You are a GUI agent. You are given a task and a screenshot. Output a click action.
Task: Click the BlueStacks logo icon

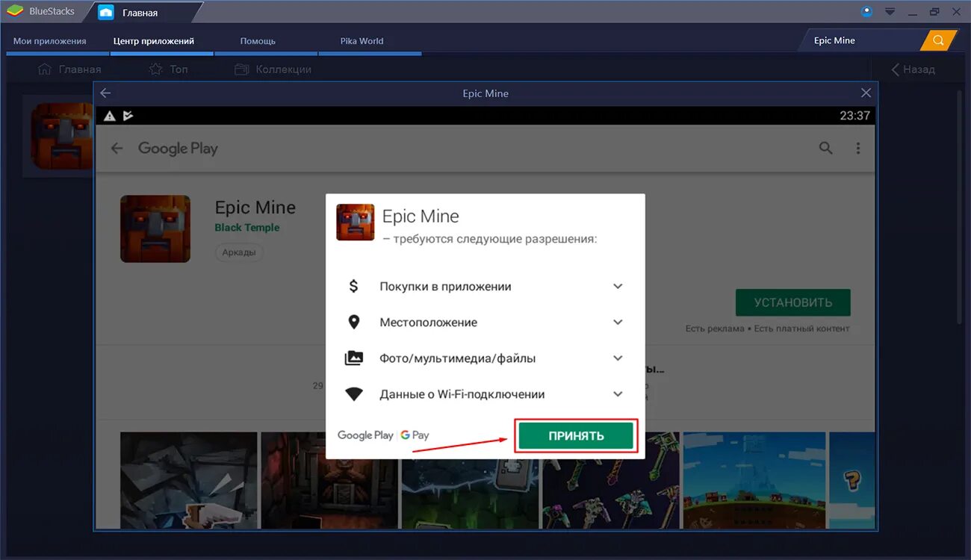[x=15, y=11]
